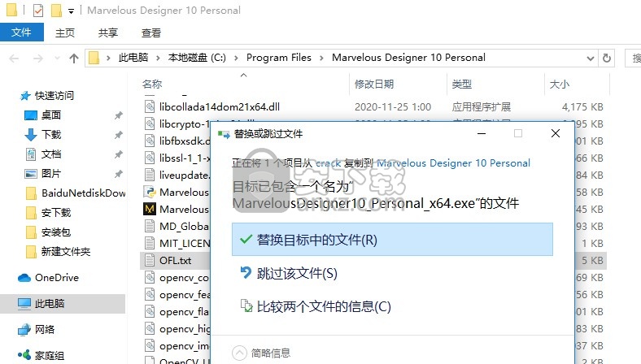Click crack source link in dialog
This screenshot has width=641, height=364.
329,163
